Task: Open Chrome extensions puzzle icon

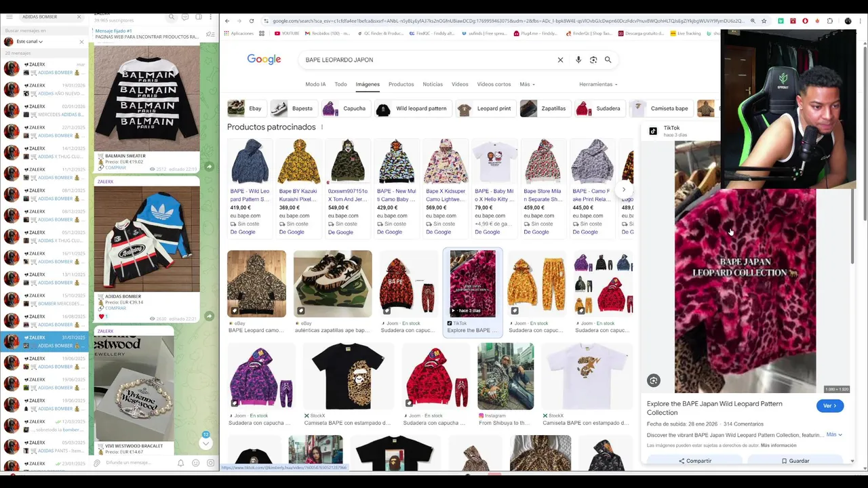Action: pos(830,21)
